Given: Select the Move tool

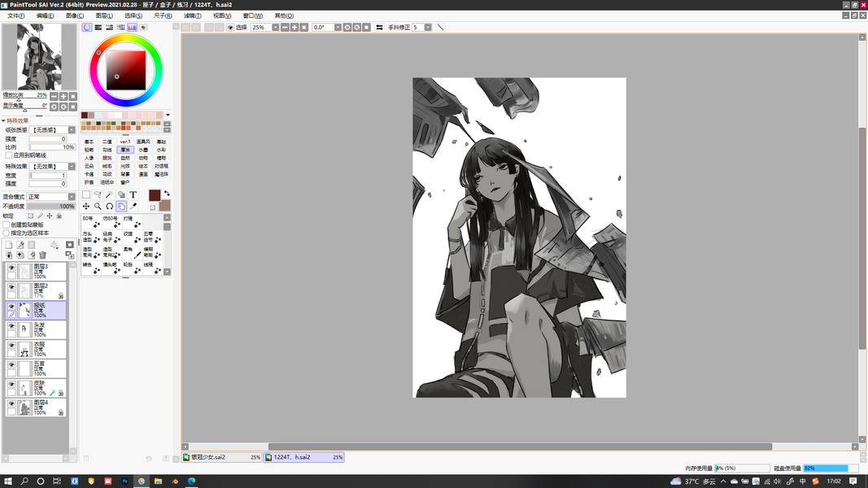Looking at the screenshot, I should pos(86,207).
